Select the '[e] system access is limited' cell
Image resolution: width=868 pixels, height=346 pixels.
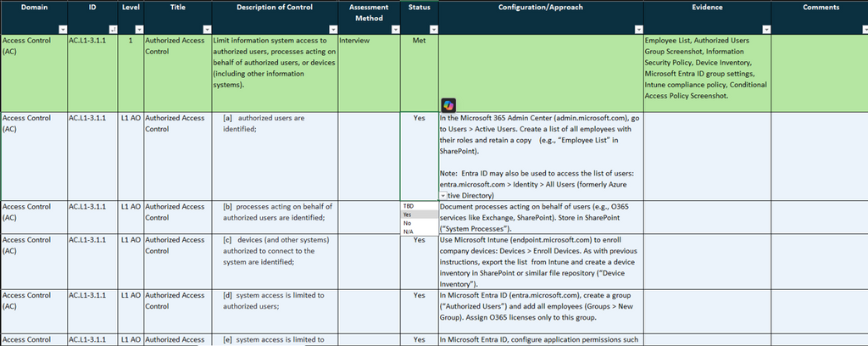pos(275,340)
